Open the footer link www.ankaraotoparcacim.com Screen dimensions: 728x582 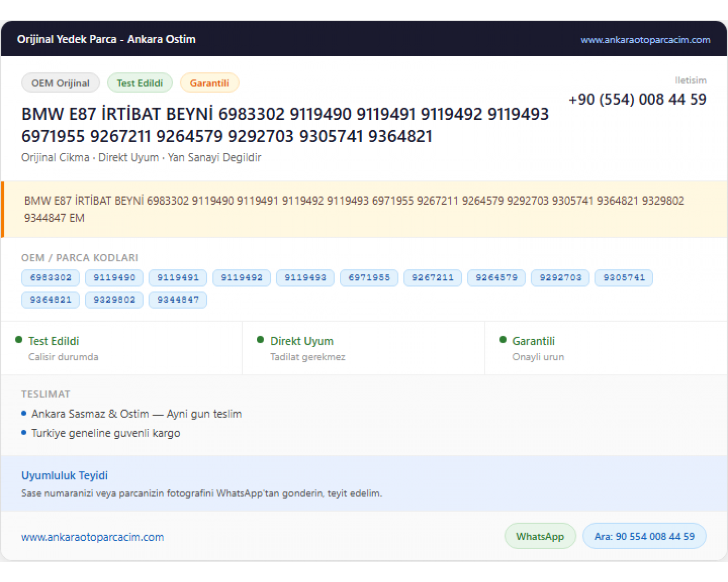click(x=93, y=537)
